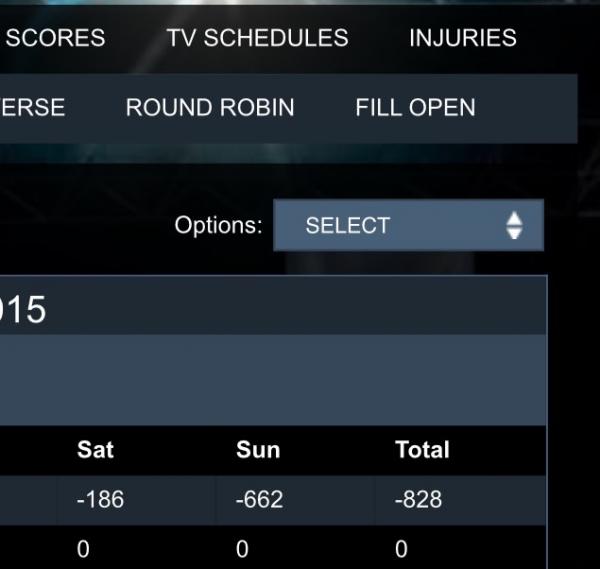
Task: Click the Total column header
Action: click(x=422, y=450)
